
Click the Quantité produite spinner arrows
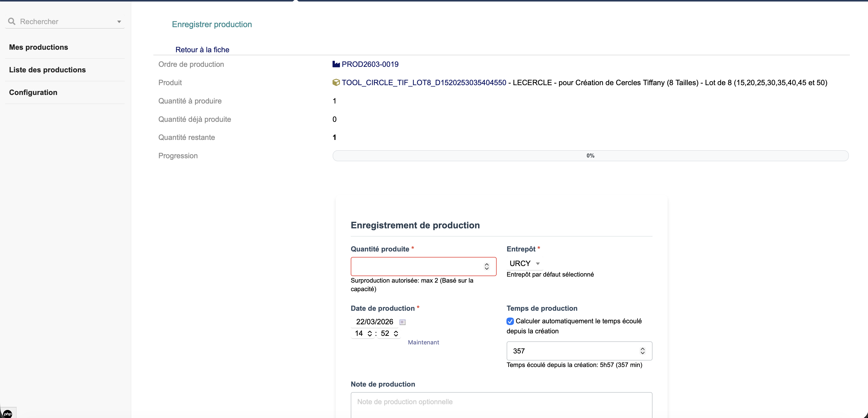click(x=487, y=267)
